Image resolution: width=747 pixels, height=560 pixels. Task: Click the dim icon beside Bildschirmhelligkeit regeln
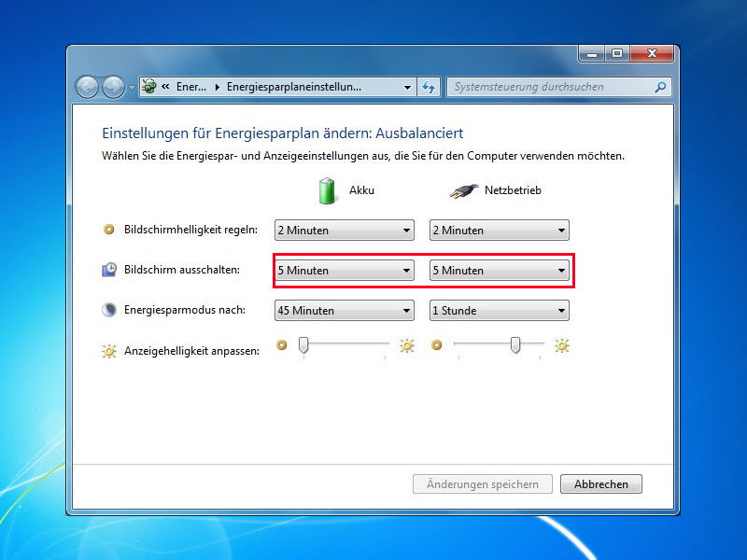(x=109, y=230)
